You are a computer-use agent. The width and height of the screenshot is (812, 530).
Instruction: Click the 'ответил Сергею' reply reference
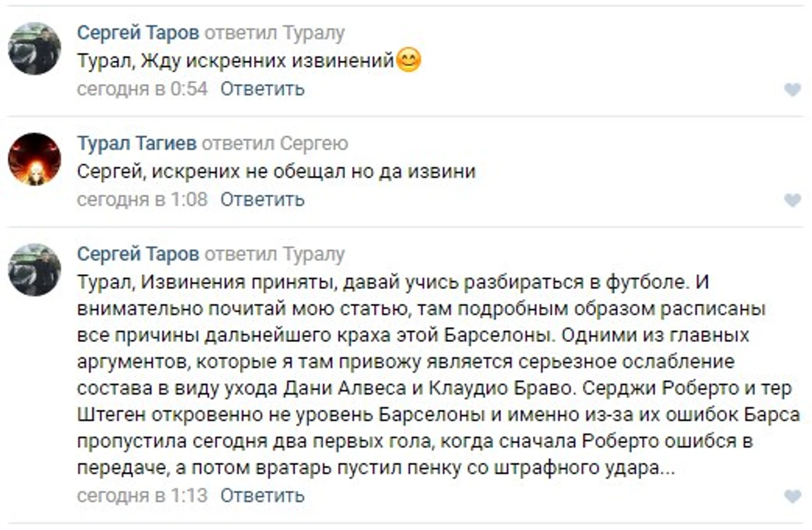275,143
